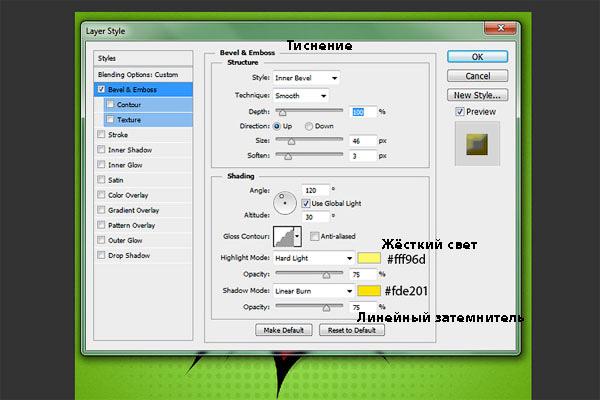The height and width of the screenshot is (400, 600).
Task: Select the Satin label in styles list
Action: tap(116, 180)
